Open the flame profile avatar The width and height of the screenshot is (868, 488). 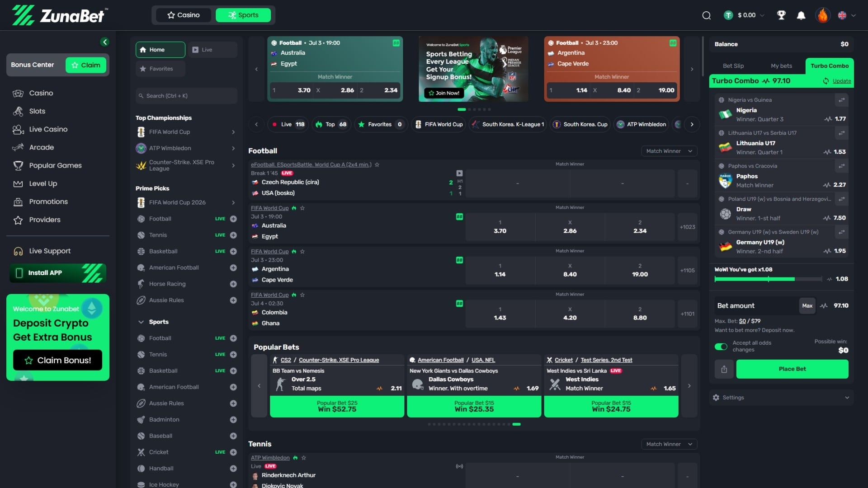[x=823, y=15]
